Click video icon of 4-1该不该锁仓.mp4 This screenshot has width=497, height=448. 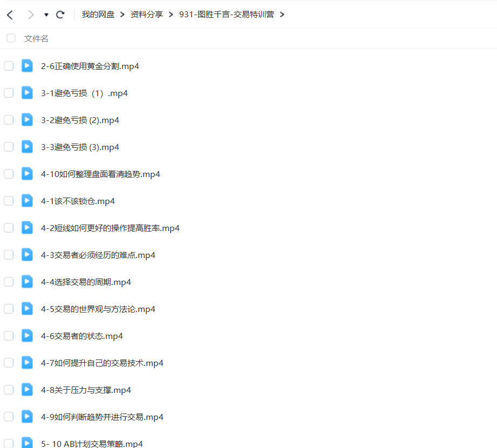tap(27, 200)
